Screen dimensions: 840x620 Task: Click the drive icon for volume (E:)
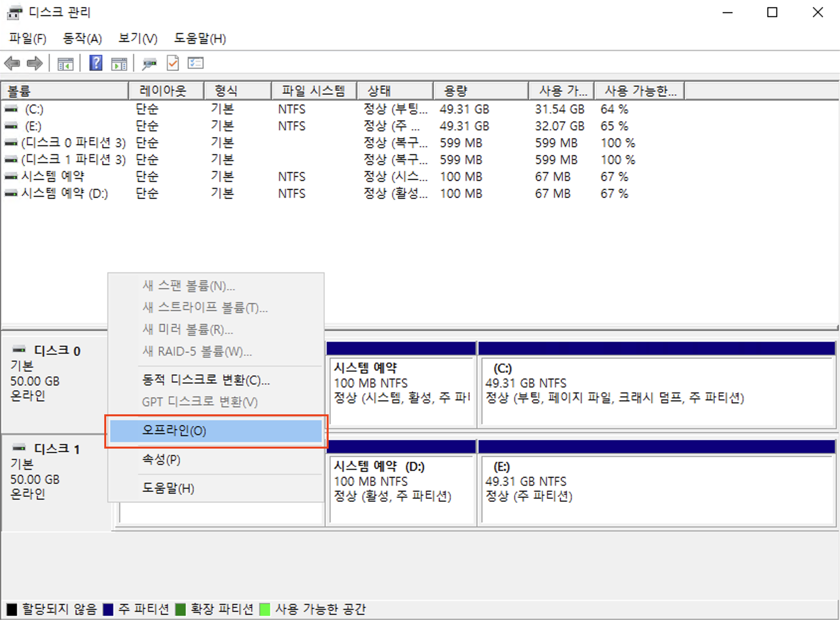pos(11,126)
